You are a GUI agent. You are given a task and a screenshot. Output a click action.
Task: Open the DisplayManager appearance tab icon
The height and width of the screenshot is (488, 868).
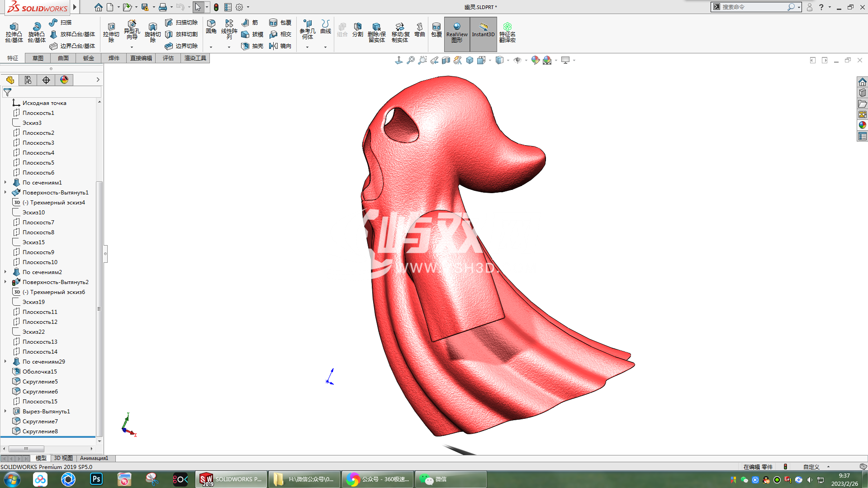pyautogui.click(x=64, y=80)
